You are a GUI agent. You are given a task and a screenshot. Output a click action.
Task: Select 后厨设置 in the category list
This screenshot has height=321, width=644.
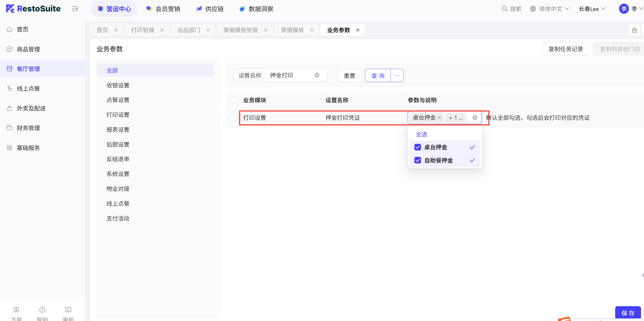click(x=118, y=144)
